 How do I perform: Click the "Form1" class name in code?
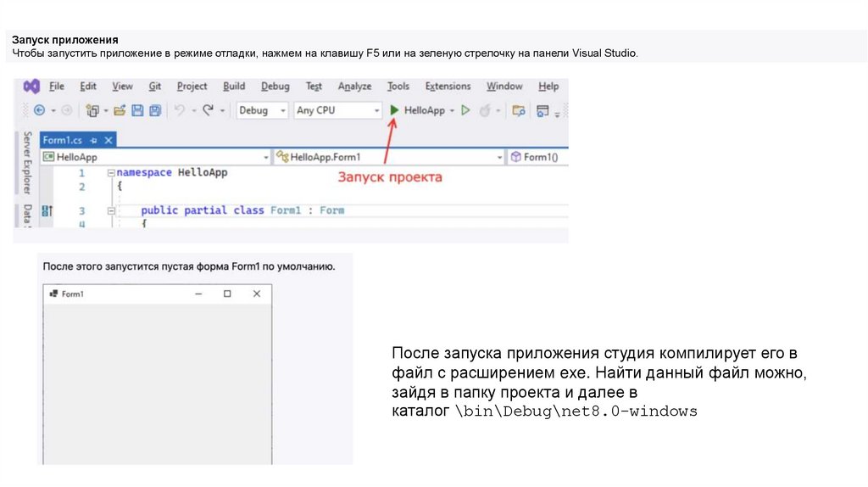286,210
